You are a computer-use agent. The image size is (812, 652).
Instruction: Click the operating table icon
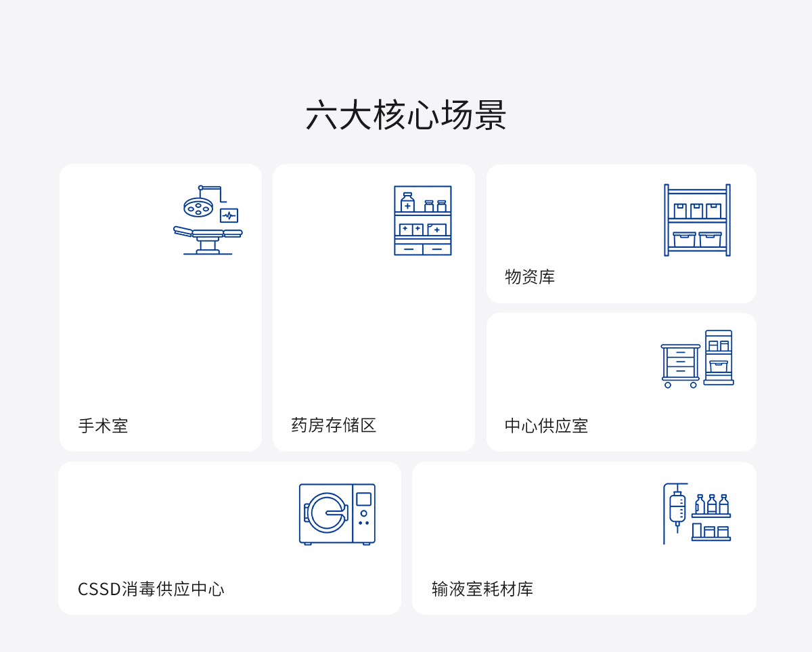208,240
